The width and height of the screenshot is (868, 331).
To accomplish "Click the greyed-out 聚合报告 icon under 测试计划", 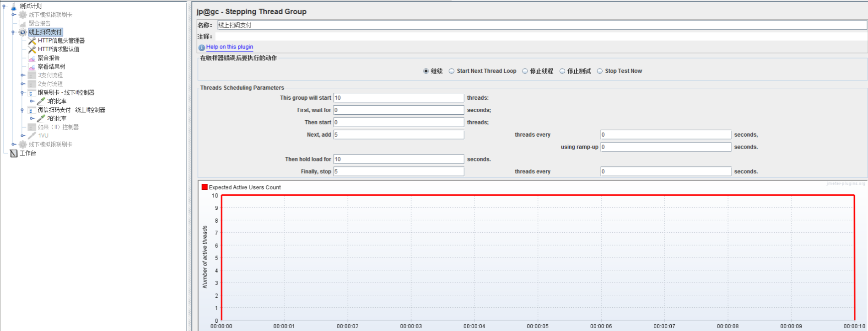I will click(x=22, y=23).
